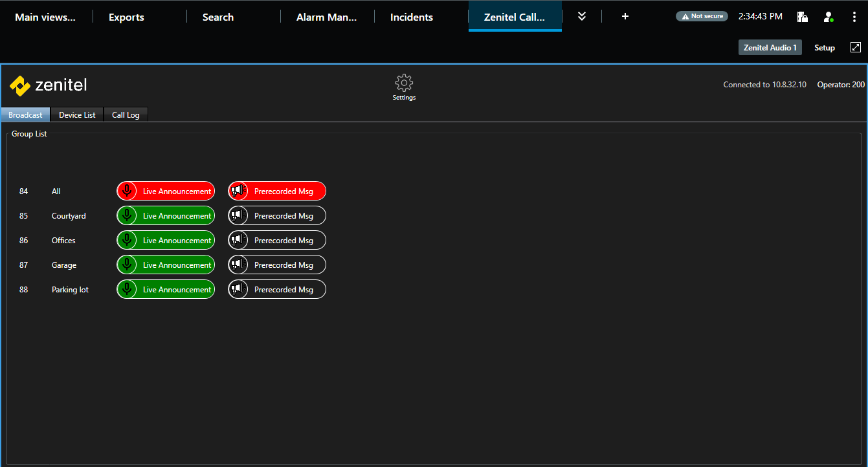The image size is (868, 467).
Task: Add a new tab with plus
Action: (625, 17)
